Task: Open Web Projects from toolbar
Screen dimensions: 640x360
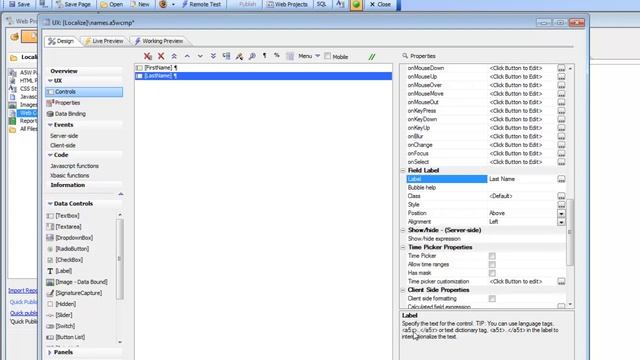Action: [x=287, y=4]
